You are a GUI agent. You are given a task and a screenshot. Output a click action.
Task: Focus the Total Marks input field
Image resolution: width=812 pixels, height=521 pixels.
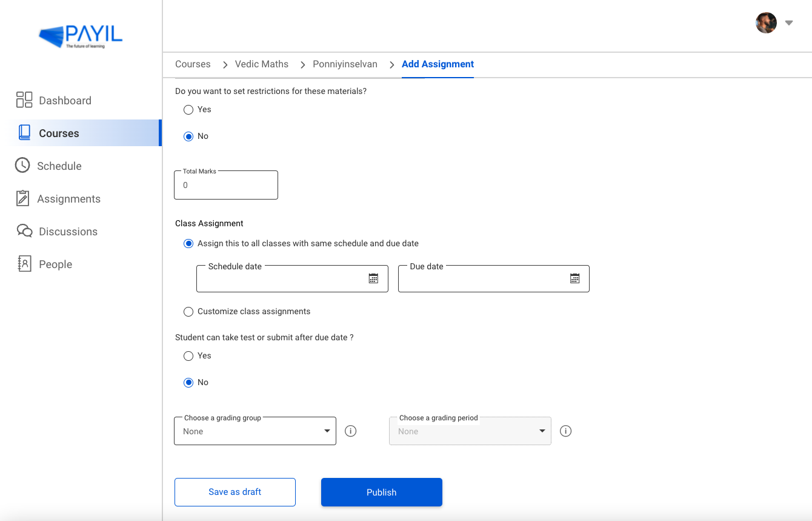[x=226, y=185]
